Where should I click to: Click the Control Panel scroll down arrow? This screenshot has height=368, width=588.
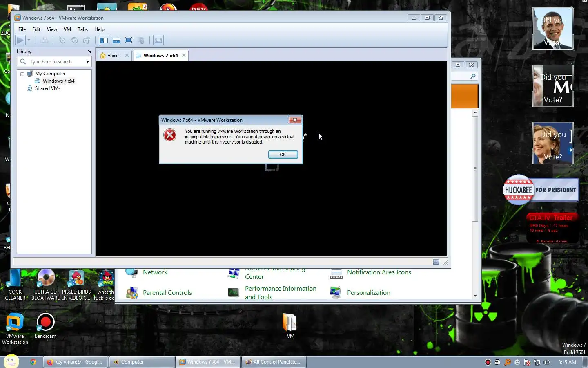coord(475,296)
